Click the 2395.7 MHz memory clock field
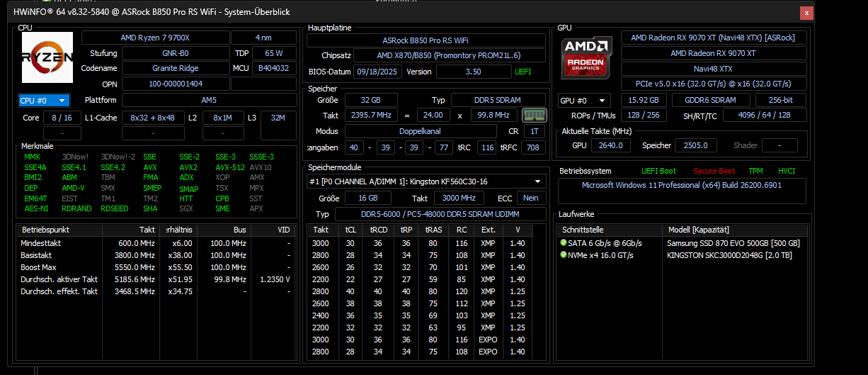The image size is (868, 375). tap(371, 115)
